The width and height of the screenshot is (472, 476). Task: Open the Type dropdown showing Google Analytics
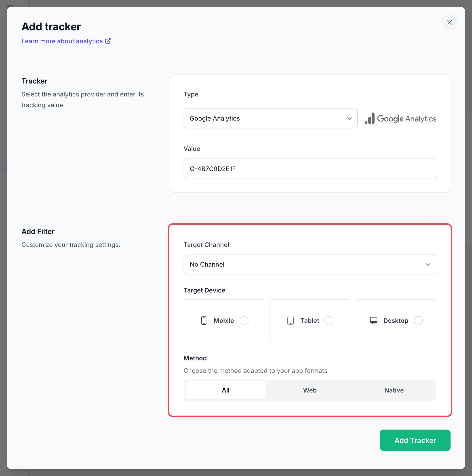[270, 118]
